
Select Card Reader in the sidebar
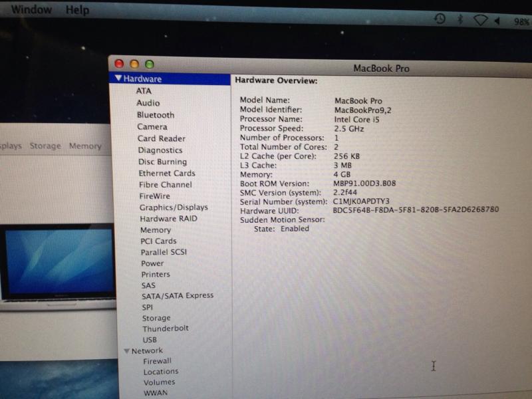point(162,138)
